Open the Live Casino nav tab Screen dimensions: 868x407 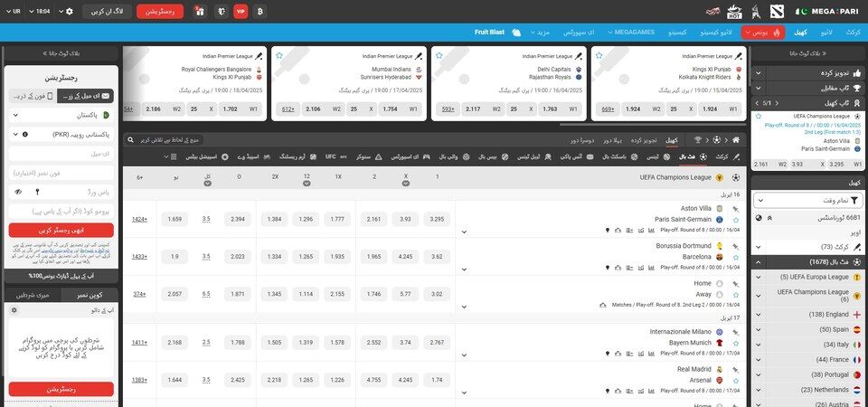pos(717,33)
